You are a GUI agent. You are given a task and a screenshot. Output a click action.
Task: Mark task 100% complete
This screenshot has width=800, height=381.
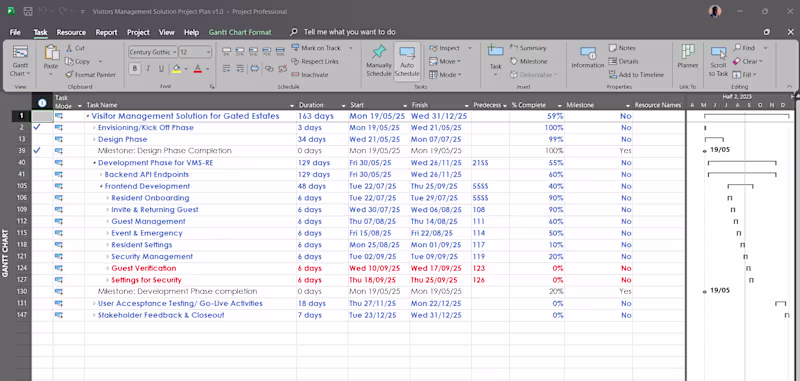pos(280,51)
